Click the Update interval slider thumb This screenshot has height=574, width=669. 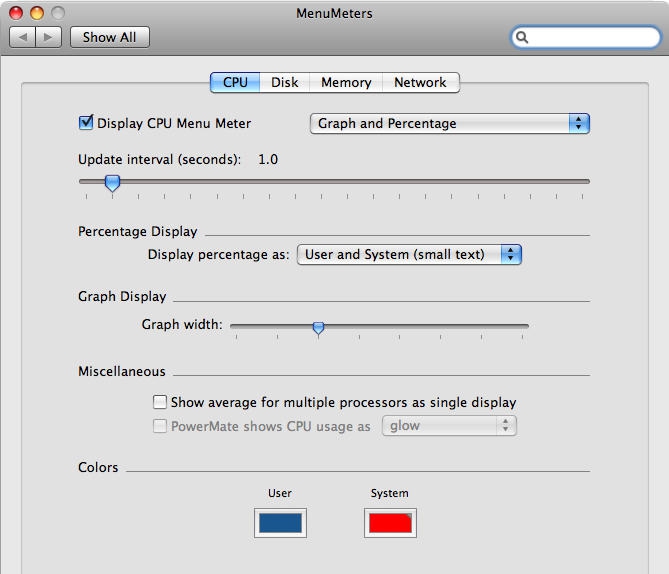pyautogui.click(x=113, y=182)
